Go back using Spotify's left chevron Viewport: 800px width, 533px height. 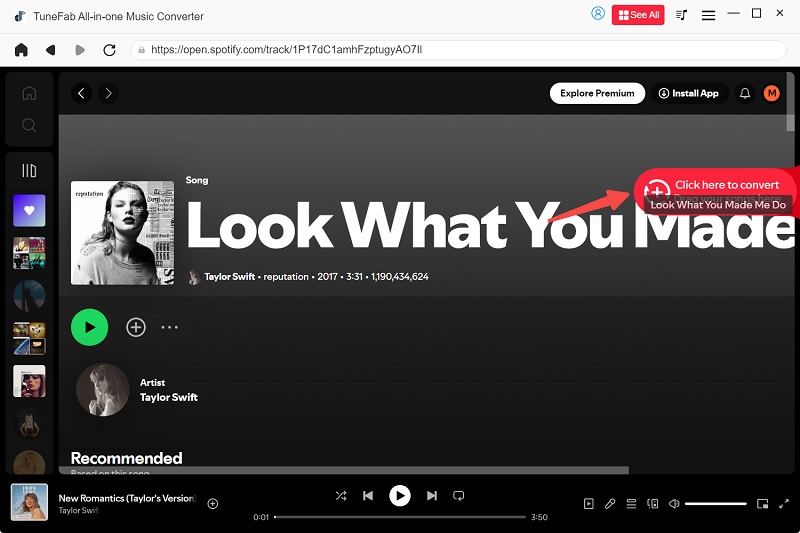tap(81, 93)
